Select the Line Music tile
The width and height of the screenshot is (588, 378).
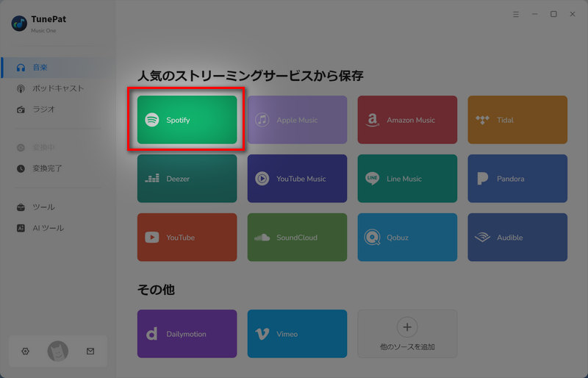[407, 178]
